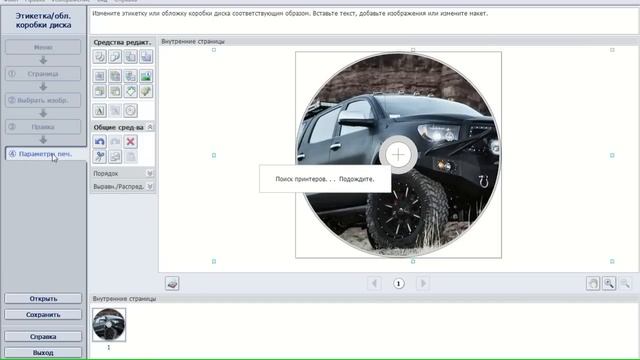
Task: Open Справка help button
Action: pyautogui.click(x=43, y=337)
